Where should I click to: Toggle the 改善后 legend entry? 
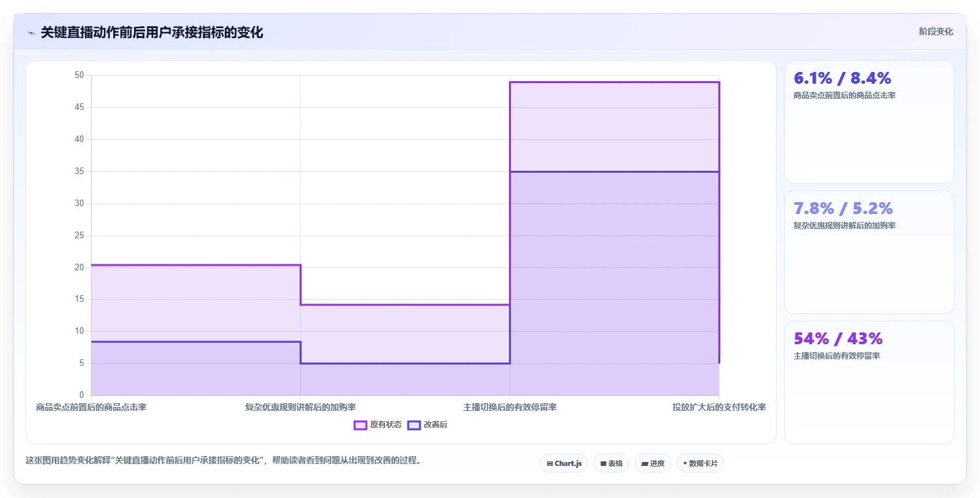[427, 425]
